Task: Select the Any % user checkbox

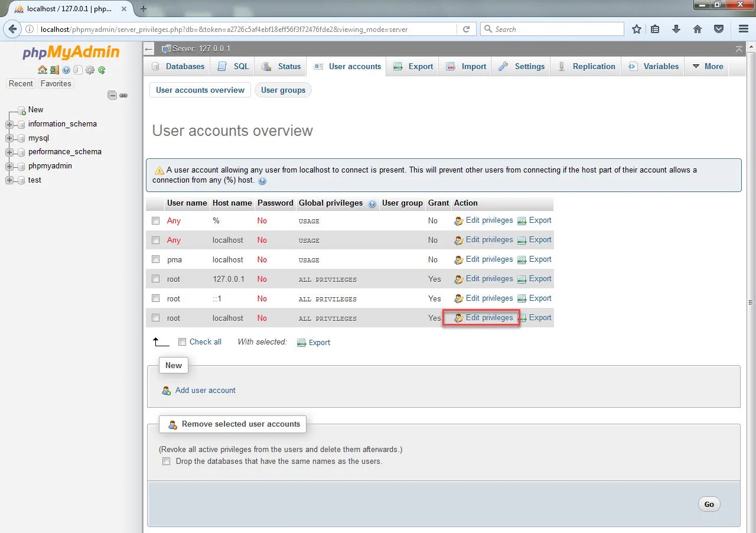Action: 156,220
